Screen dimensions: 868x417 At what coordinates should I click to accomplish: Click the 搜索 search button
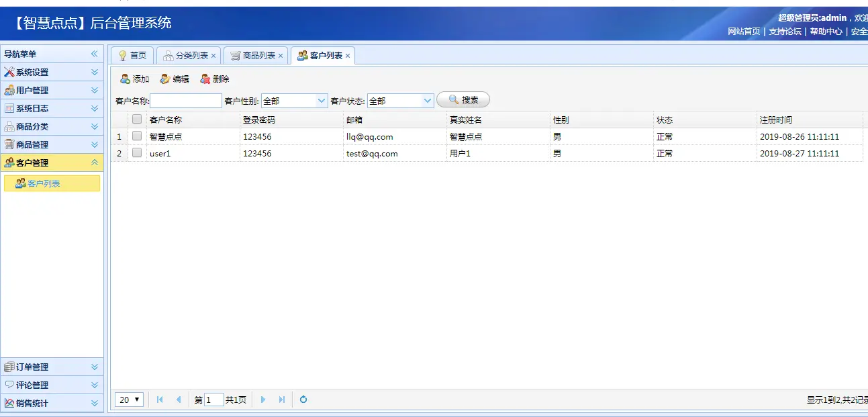pyautogui.click(x=463, y=100)
